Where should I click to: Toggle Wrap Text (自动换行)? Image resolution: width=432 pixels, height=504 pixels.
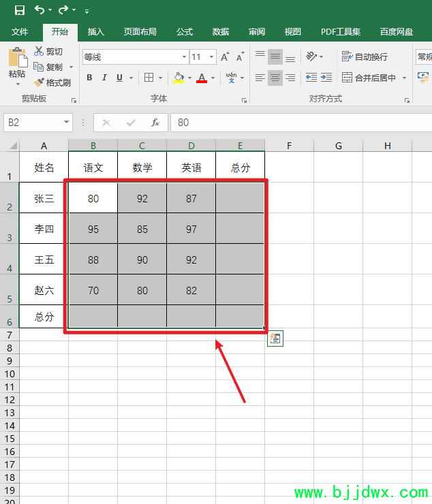point(365,57)
